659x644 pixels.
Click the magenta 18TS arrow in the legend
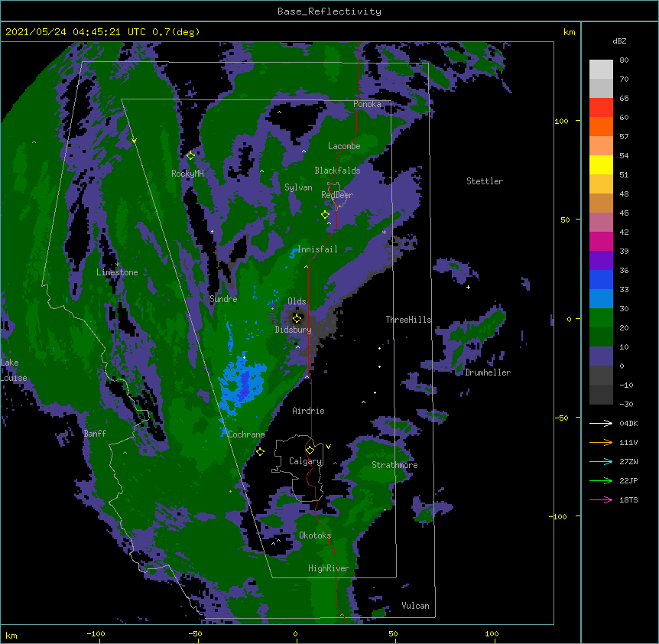tap(601, 499)
